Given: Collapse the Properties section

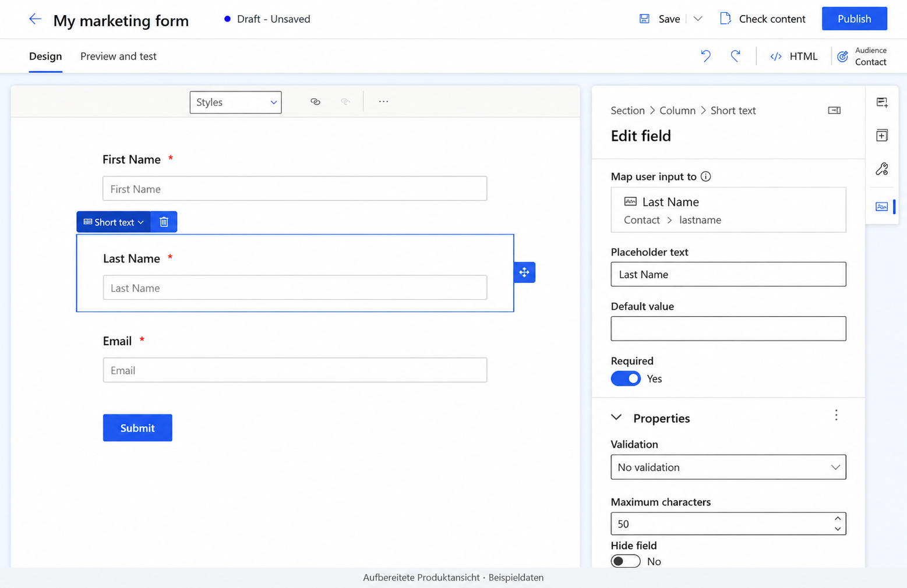Looking at the screenshot, I should (x=616, y=417).
